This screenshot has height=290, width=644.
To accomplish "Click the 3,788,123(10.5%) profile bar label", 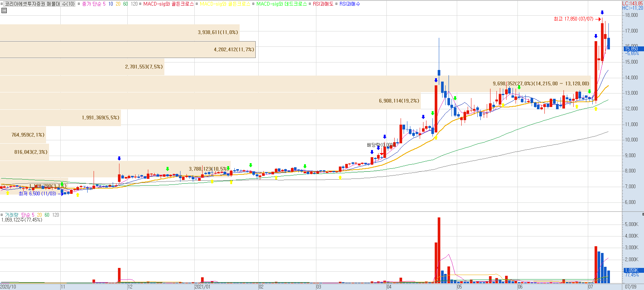I will tap(208, 169).
